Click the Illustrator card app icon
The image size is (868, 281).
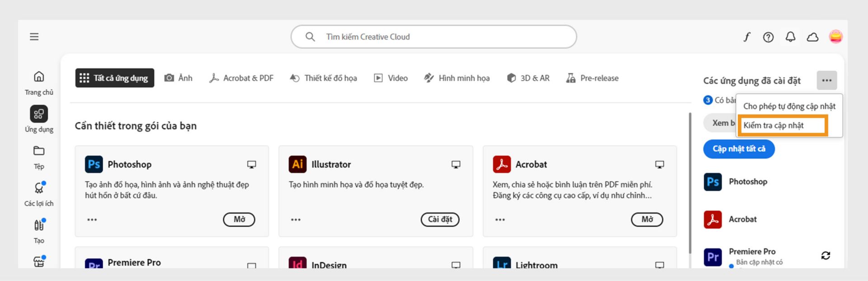(x=297, y=164)
